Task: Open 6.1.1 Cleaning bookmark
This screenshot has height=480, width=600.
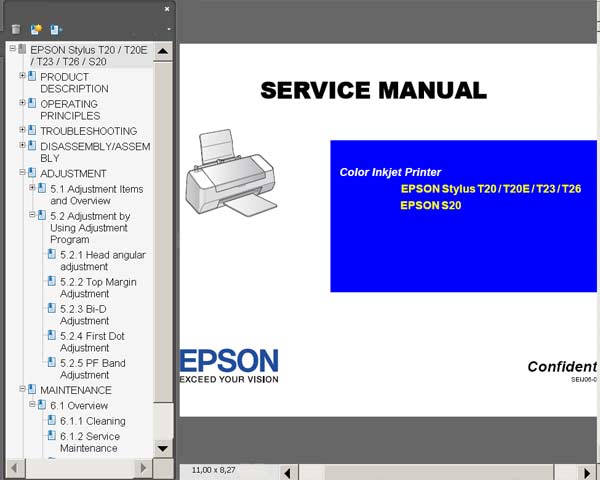Action: coord(93,421)
